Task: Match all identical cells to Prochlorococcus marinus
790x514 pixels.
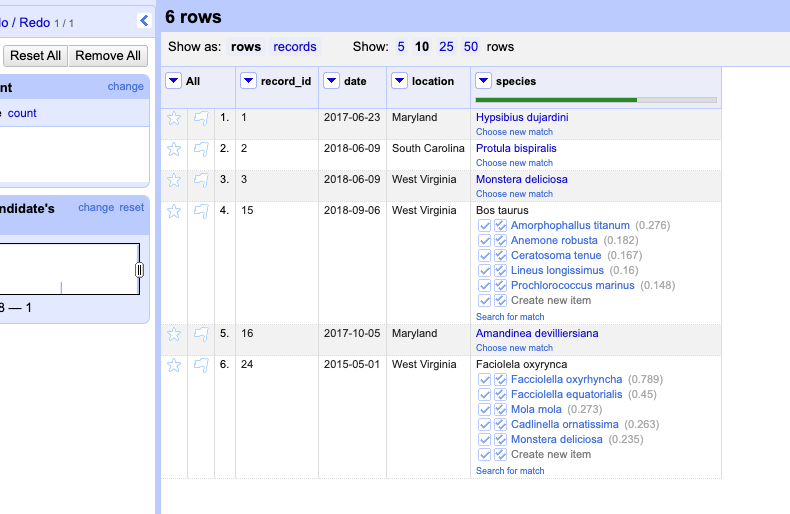Action: (x=500, y=286)
